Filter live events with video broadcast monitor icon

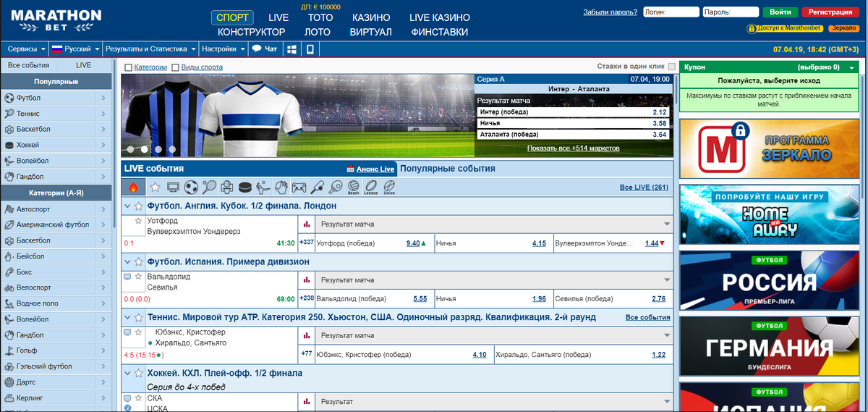coord(173,187)
